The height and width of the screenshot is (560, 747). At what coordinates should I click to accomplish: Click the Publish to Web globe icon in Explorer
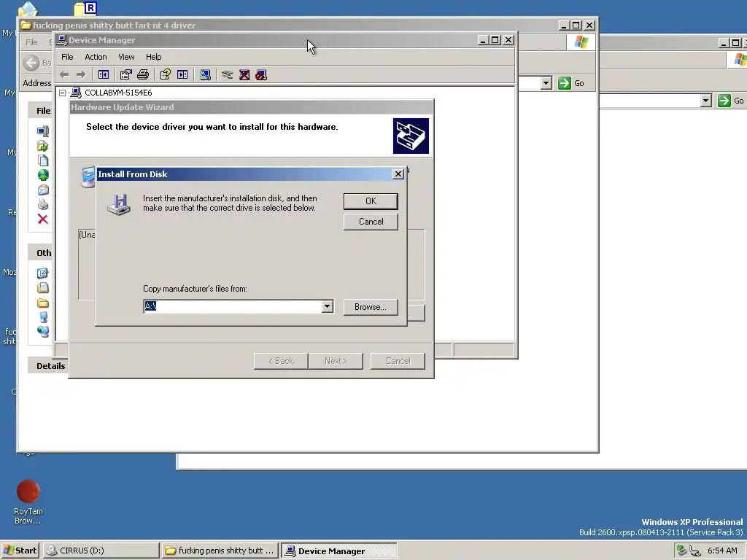click(x=43, y=175)
